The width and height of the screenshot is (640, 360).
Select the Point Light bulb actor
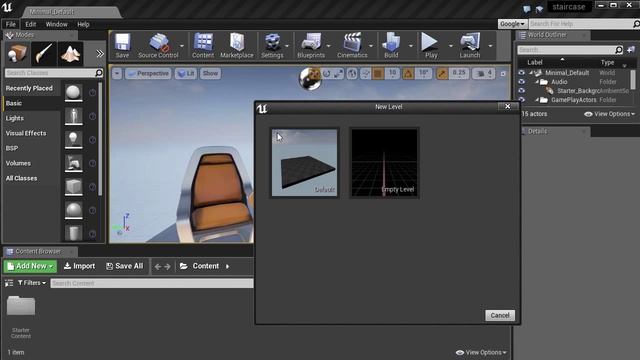coord(73,140)
